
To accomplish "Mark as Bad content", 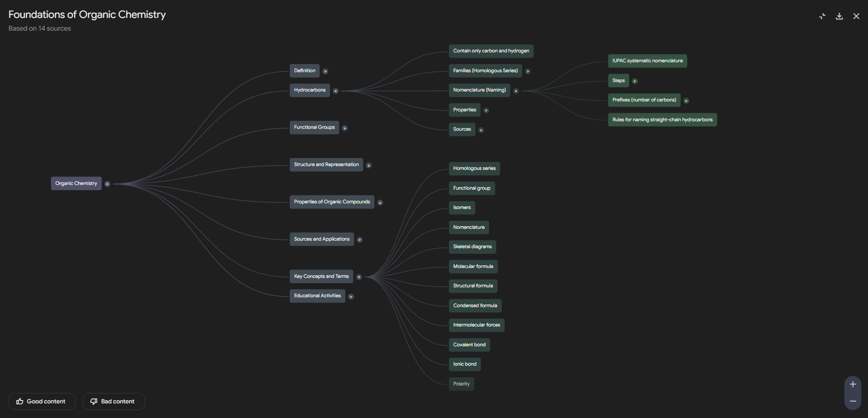I will click(114, 401).
